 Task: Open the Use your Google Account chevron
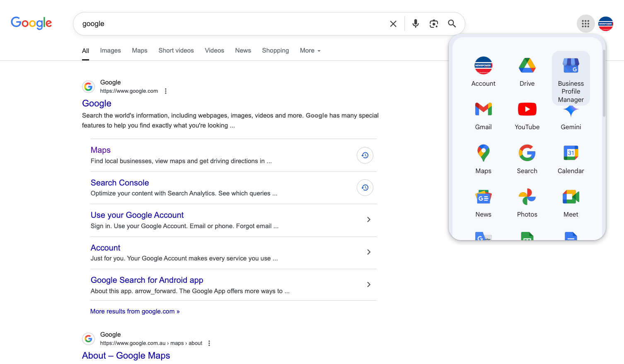coord(369,219)
